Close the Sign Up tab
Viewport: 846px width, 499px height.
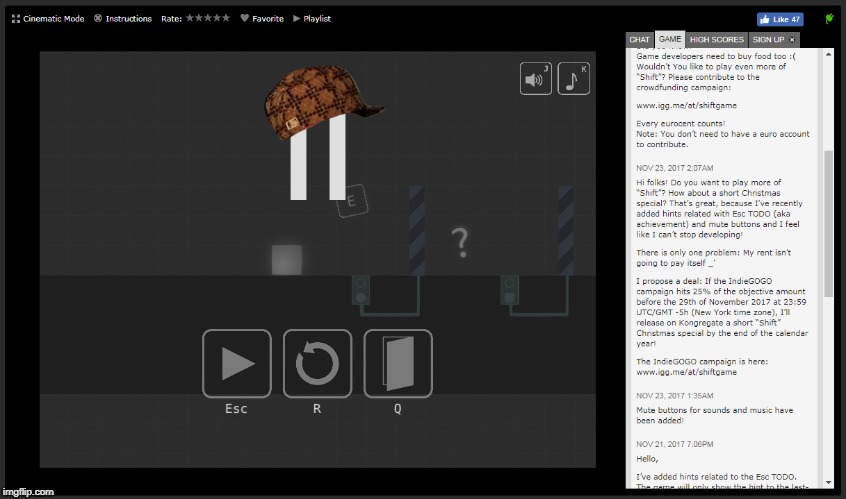[x=793, y=39]
